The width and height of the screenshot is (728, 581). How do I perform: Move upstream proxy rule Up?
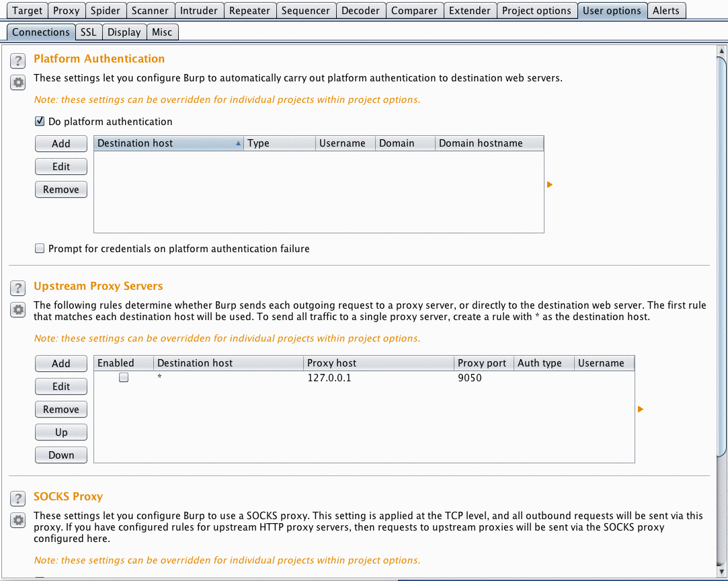(60, 432)
